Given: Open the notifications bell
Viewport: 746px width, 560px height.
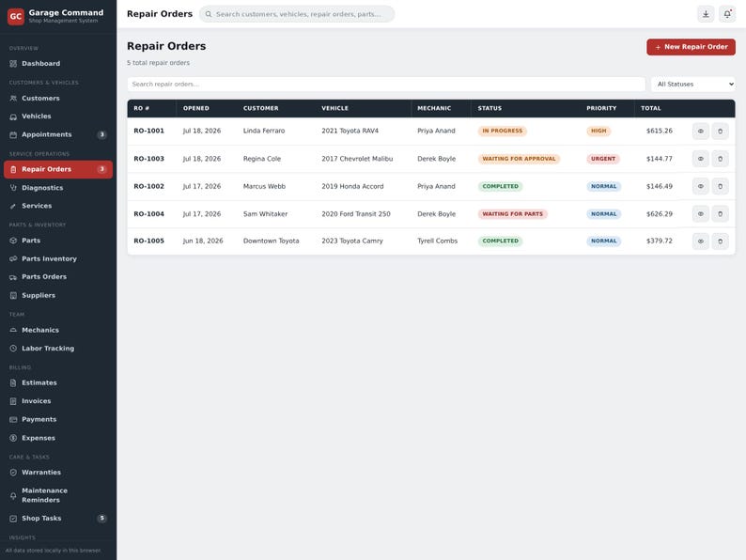Looking at the screenshot, I should tap(727, 14).
